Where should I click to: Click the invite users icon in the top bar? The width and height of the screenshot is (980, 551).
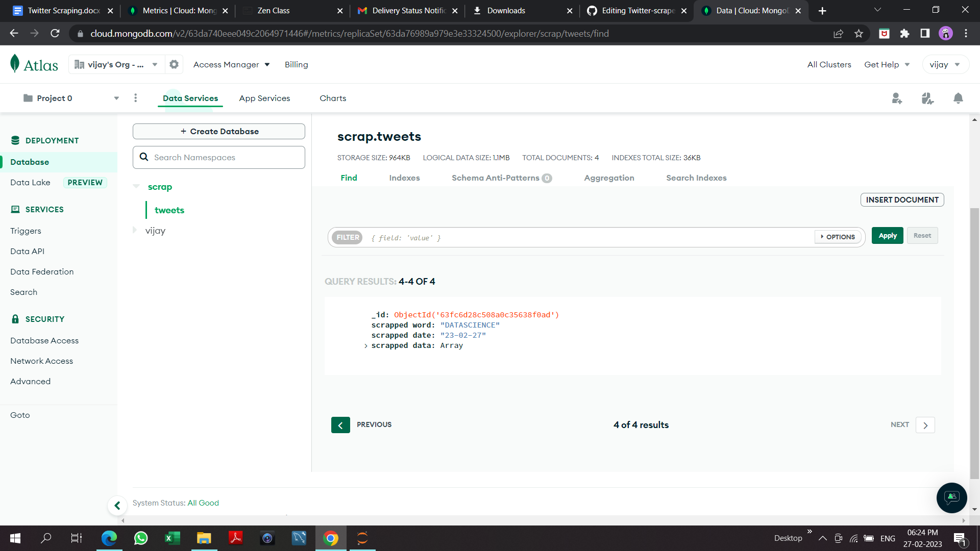click(x=897, y=98)
